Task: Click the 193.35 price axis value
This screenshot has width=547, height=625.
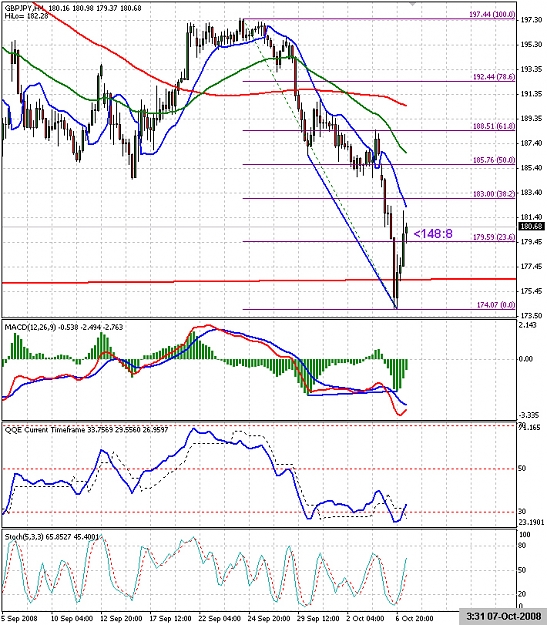Action: point(531,69)
